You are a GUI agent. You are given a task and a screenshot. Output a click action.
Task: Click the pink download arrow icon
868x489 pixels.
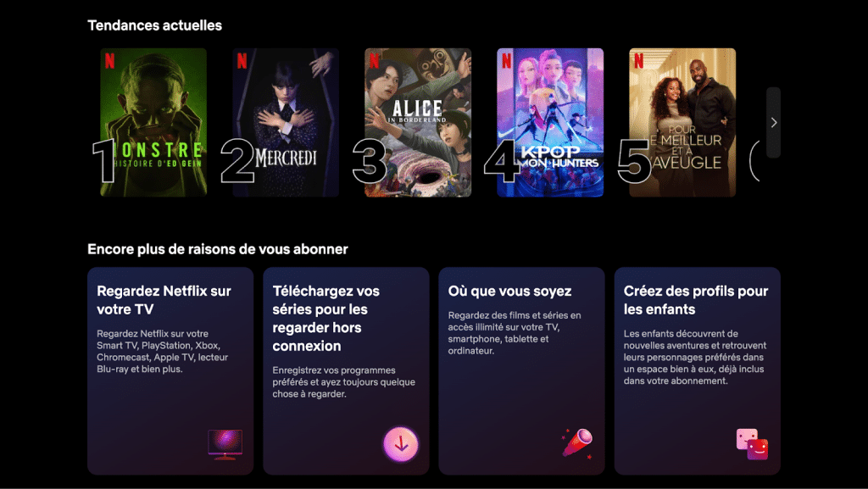pyautogui.click(x=401, y=443)
